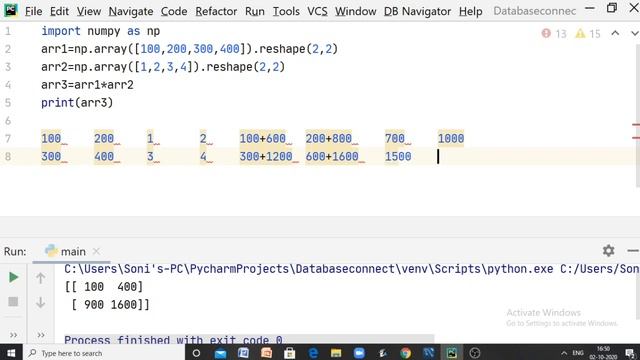Expand the Run panel's second toolbar chevron
The width and height of the screenshot is (640, 360).
coord(41,335)
